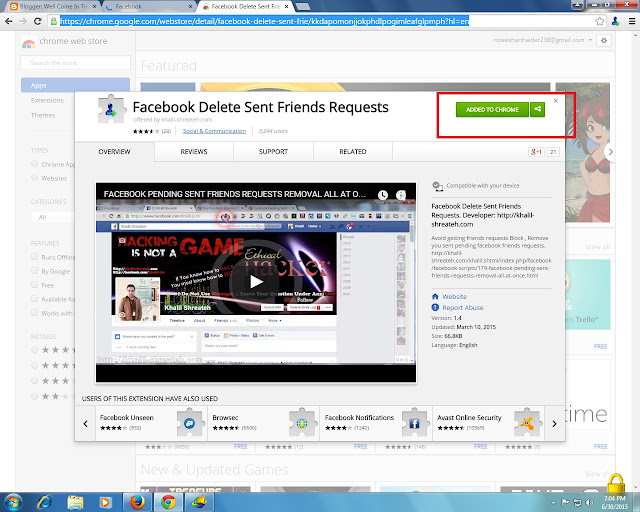Open the Categories All dropdown
640x512 pixels.
coord(53,217)
